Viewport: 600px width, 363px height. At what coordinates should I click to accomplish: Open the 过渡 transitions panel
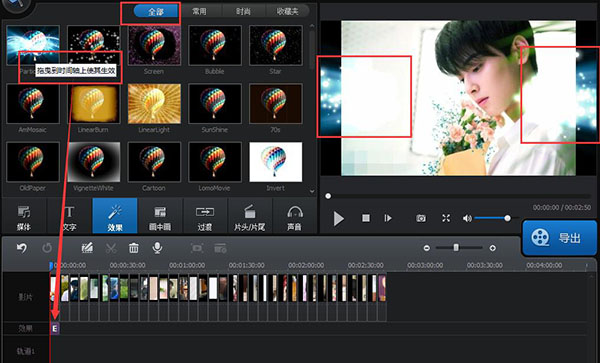tap(205, 216)
